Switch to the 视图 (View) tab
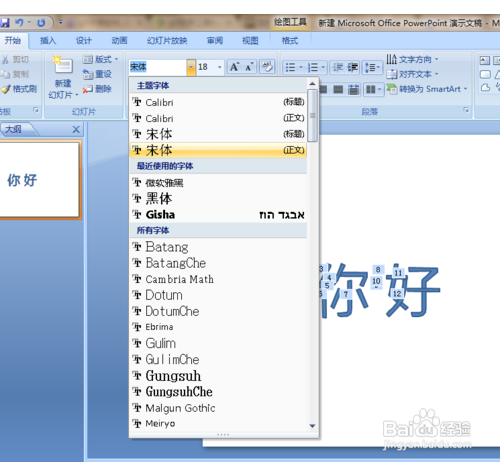This screenshot has width=500, height=462. [x=250, y=41]
